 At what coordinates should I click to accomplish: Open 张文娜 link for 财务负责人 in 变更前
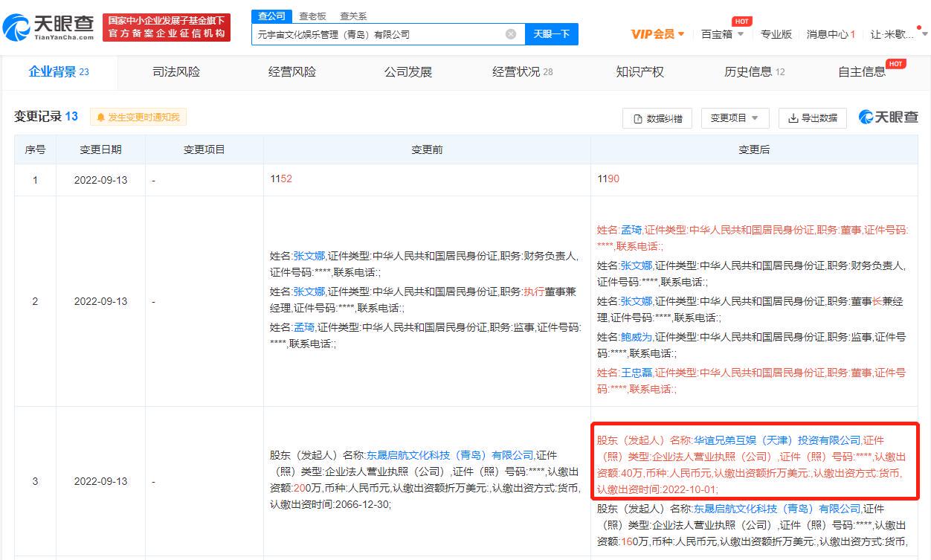(309, 255)
